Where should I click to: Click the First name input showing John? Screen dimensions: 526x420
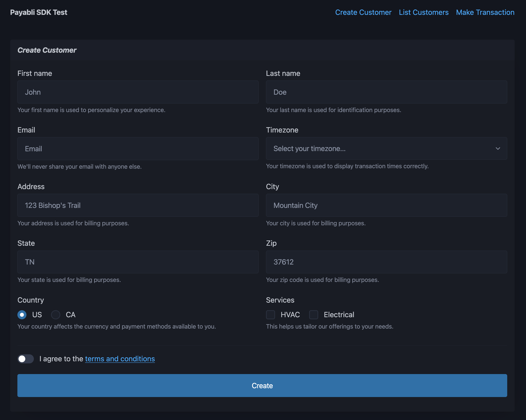tap(138, 92)
